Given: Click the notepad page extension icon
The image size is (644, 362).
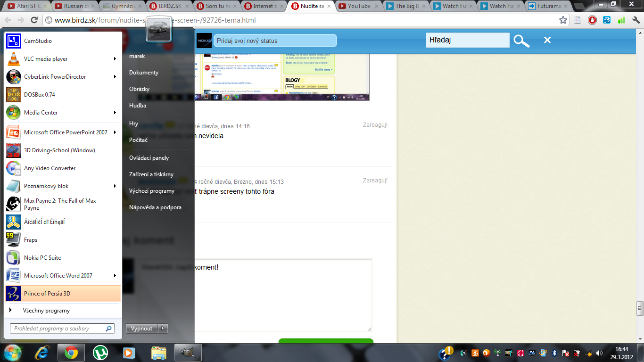Looking at the screenshot, I should 578,20.
